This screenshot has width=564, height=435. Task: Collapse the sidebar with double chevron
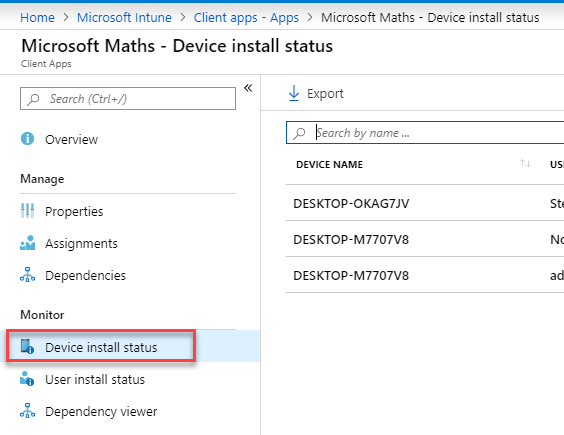[248, 88]
